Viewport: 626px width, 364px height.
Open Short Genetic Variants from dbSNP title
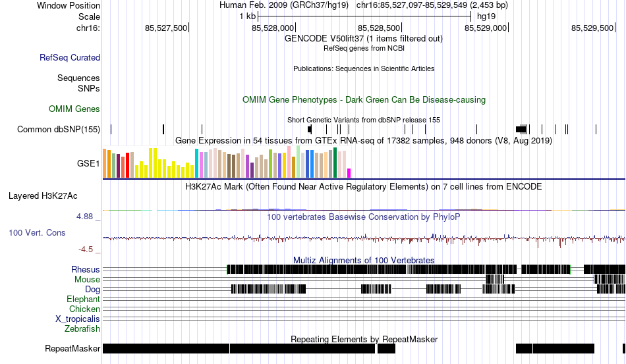(364, 120)
